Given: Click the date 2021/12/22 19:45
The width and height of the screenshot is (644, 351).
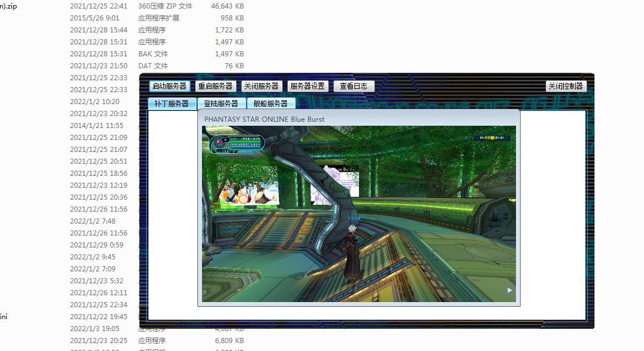Looking at the screenshot, I should coord(98,316).
